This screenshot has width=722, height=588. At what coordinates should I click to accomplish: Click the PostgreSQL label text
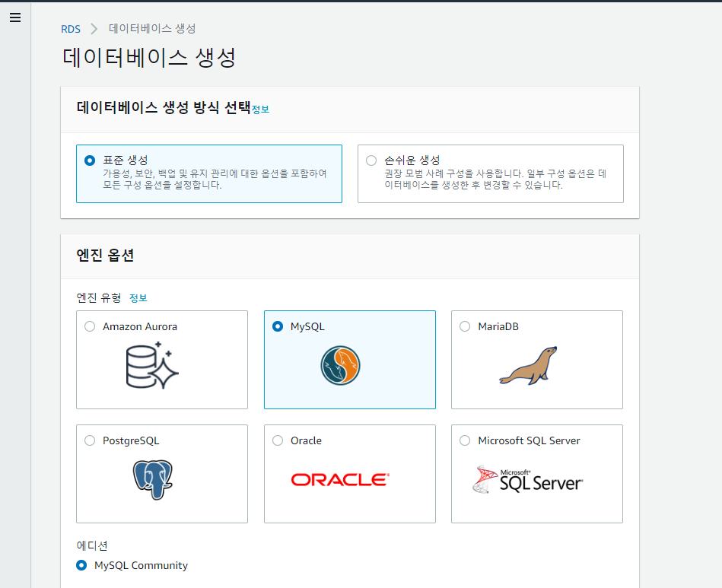click(131, 441)
